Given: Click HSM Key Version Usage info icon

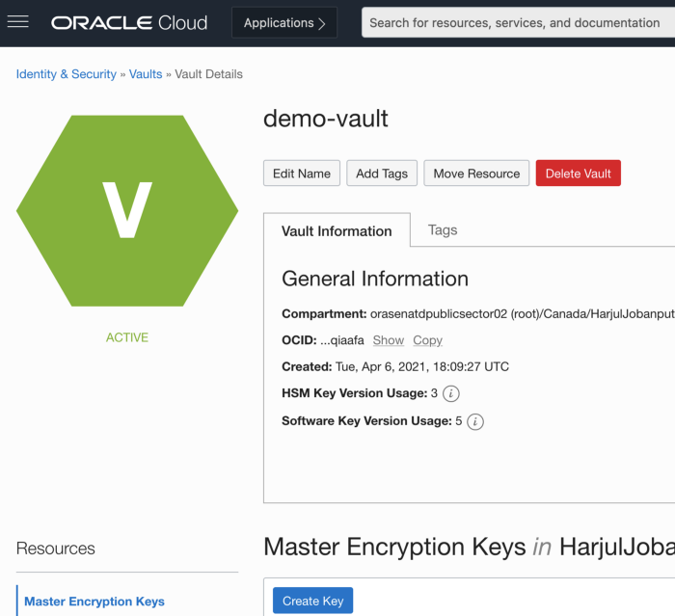Looking at the screenshot, I should 451,393.
